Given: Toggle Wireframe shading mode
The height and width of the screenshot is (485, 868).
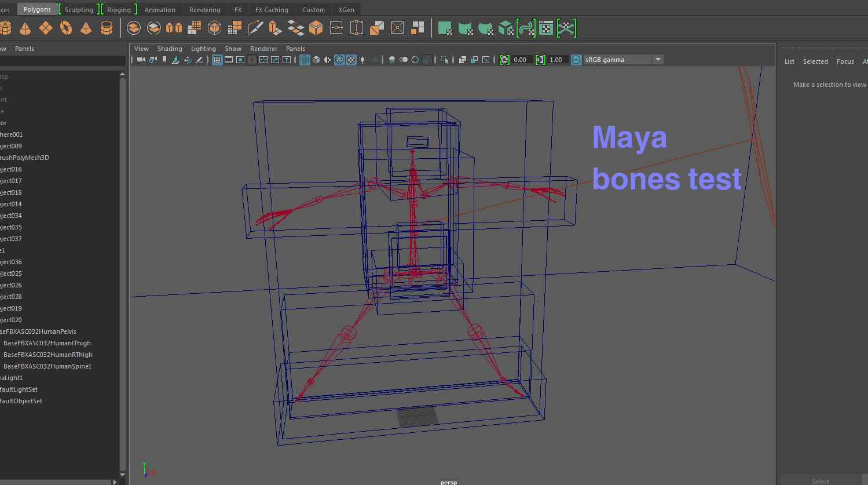Looking at the screenshot, I should pyautogui.click(x=305, y=60).
